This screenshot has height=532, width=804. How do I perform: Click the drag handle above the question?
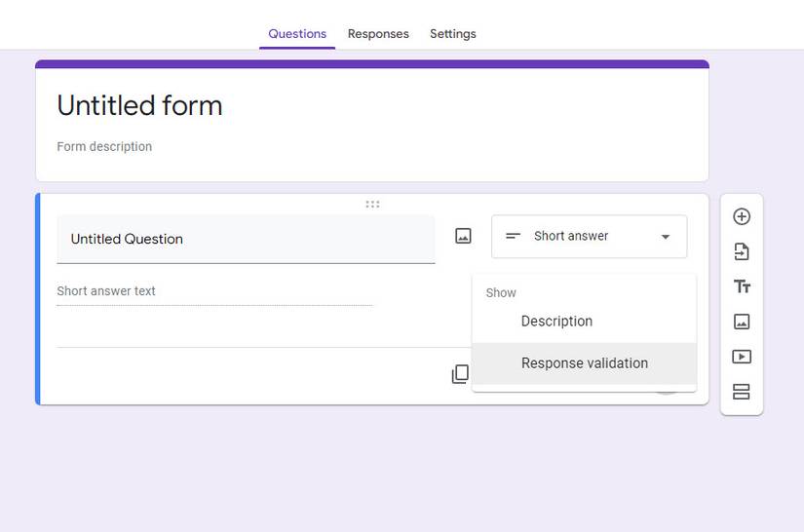372,205
